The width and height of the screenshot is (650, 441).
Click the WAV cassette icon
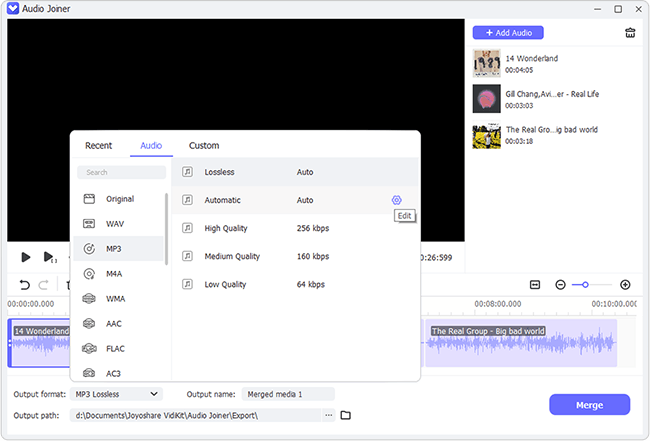pyautogui.click(x=89, y=224)
